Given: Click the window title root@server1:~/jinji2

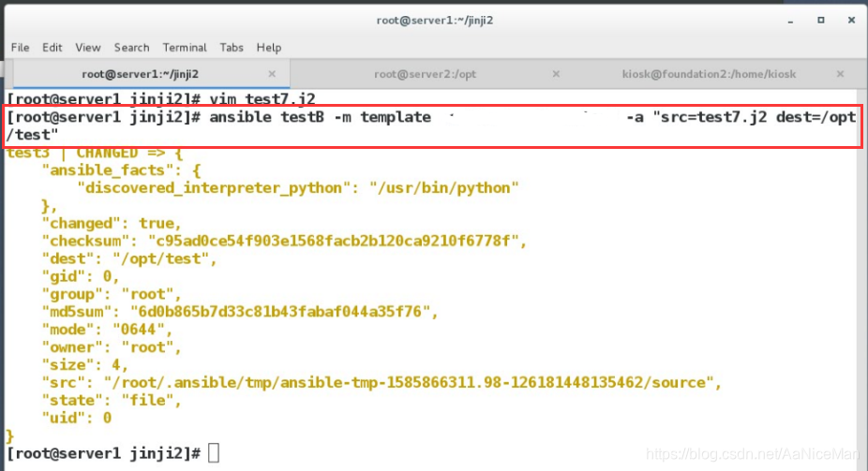Looking at the screenshot, I should tap(435, 21).
